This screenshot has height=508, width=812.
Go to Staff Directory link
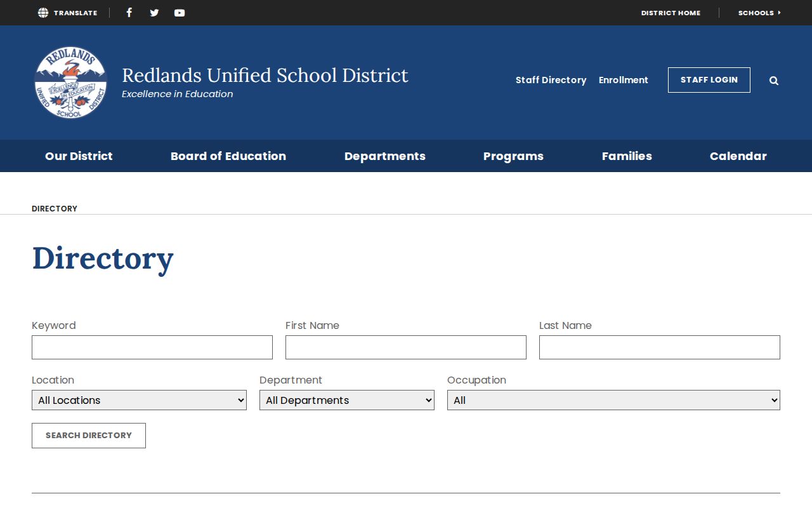[x=551, y=80]
